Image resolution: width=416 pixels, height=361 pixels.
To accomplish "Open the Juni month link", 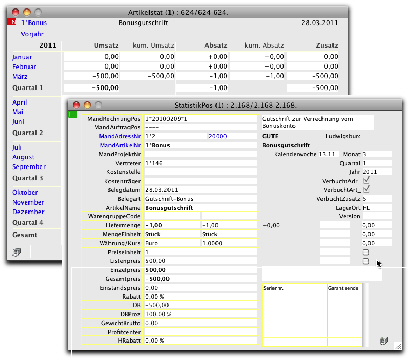I will [x=18, y=121].
